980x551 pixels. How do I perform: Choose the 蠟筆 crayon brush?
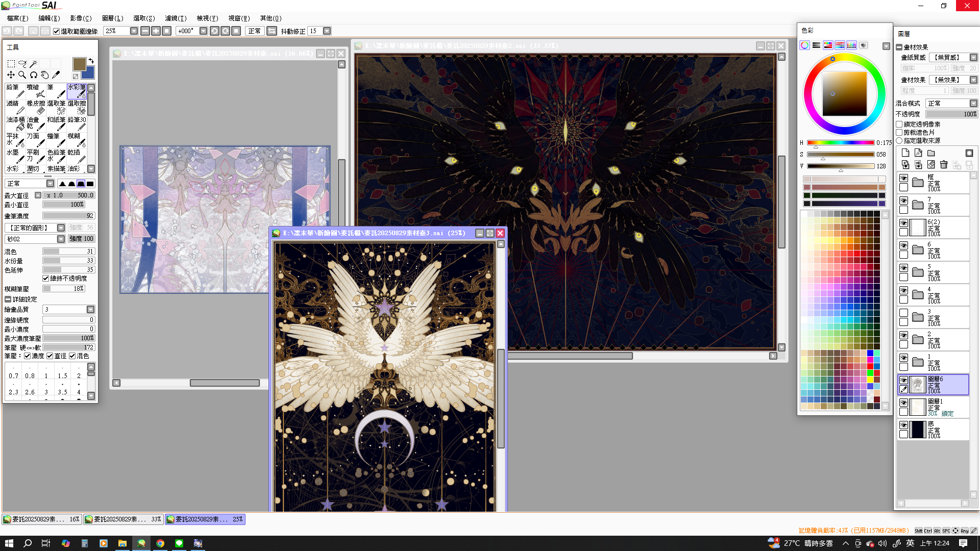(56, 140)
